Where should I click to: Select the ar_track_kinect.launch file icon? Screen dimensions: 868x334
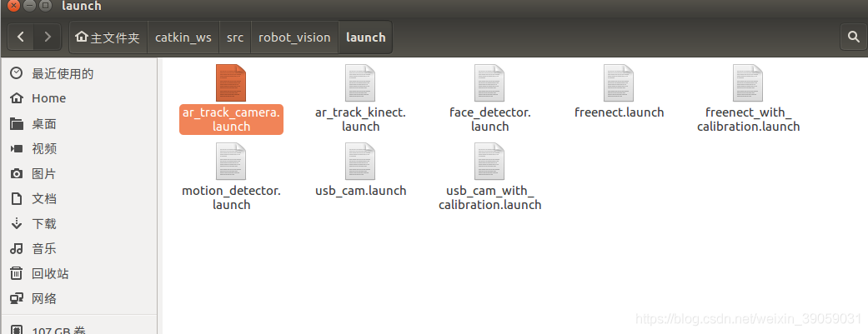(x=360, y=83)
